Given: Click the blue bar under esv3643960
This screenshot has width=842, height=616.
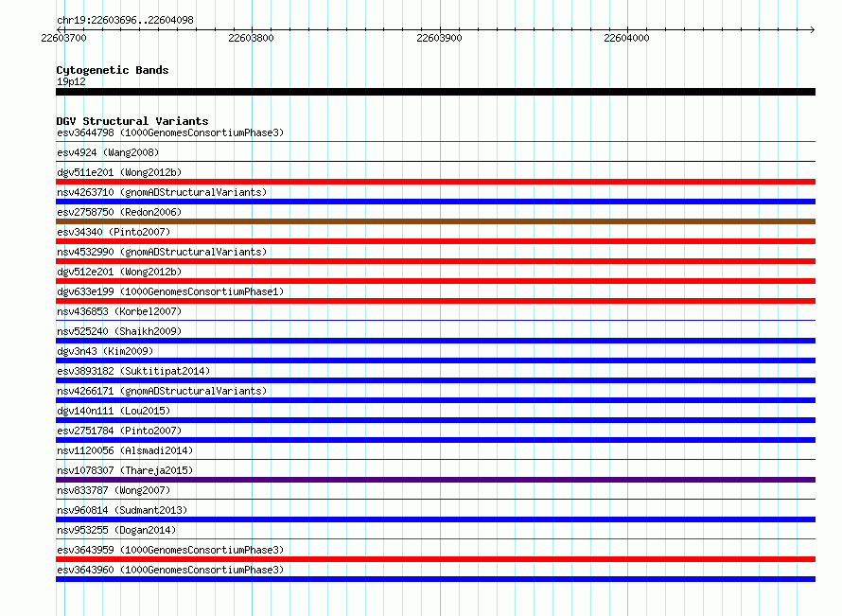Looking at the screenshot, I should (x=435, y=579).
